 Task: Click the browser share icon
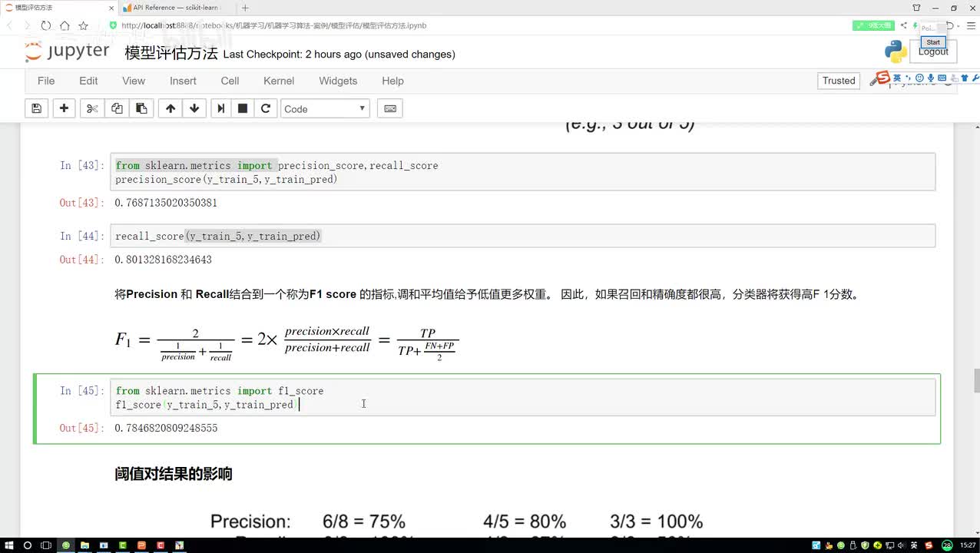tap(904, 25)
